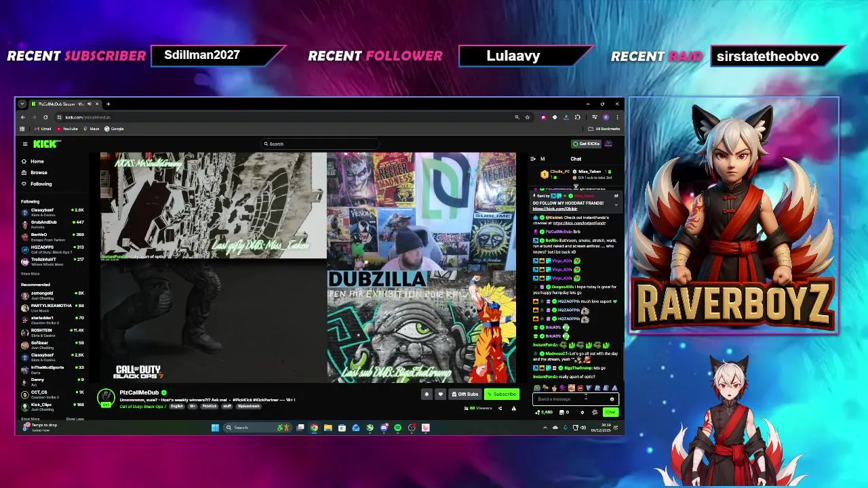Toggle stream notification bell
Viewport: 868px width, 488px height.
click(x=427, y=394)
